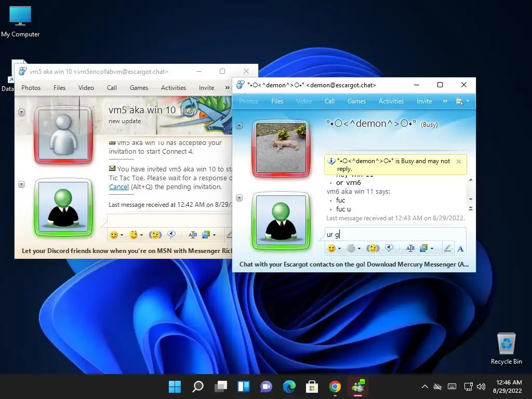The image size is (532, 399).
Task: Open wink dropdown arrow in vm5 chat
Action: point(141,235)
